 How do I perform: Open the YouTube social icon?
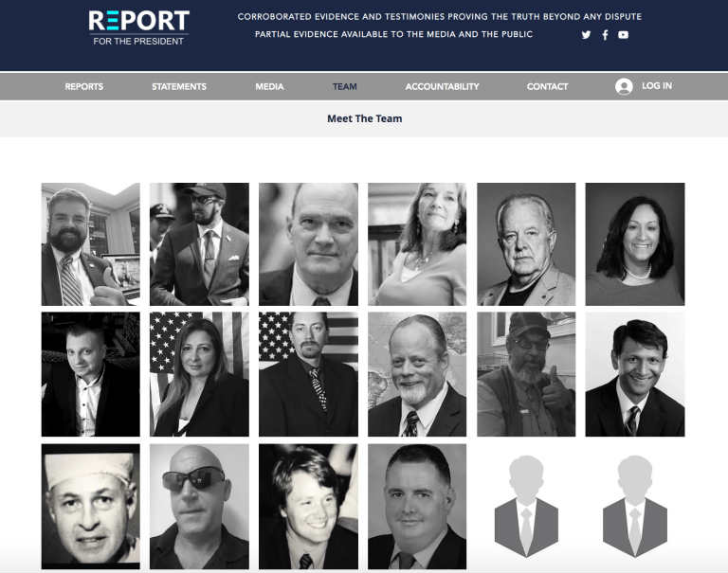(623, 35)
